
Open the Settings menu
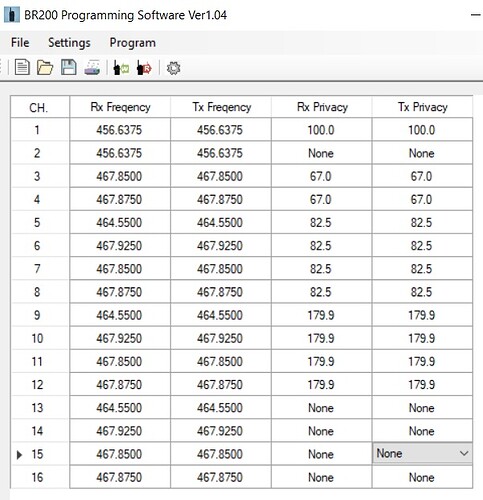69,43
